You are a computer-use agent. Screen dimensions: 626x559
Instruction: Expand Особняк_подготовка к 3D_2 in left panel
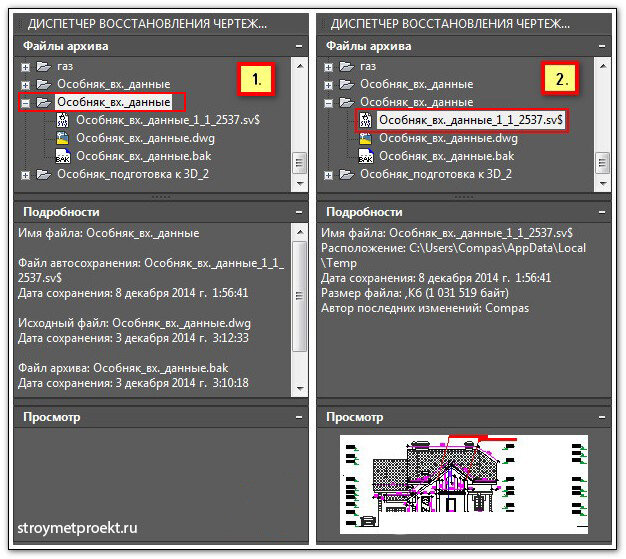[x=26, y=175]
